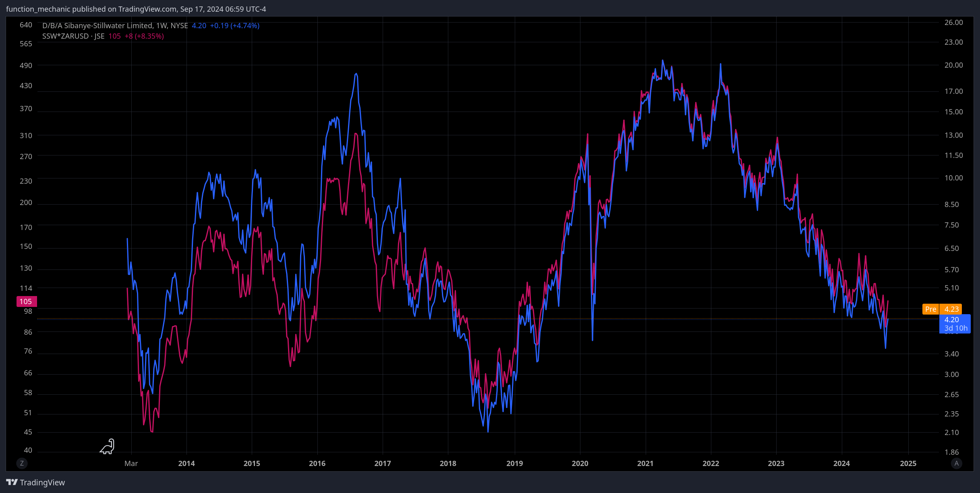Click the A auto-scale button at bottom right
This screenshot has height=493, width=980.
coord(957,463)
